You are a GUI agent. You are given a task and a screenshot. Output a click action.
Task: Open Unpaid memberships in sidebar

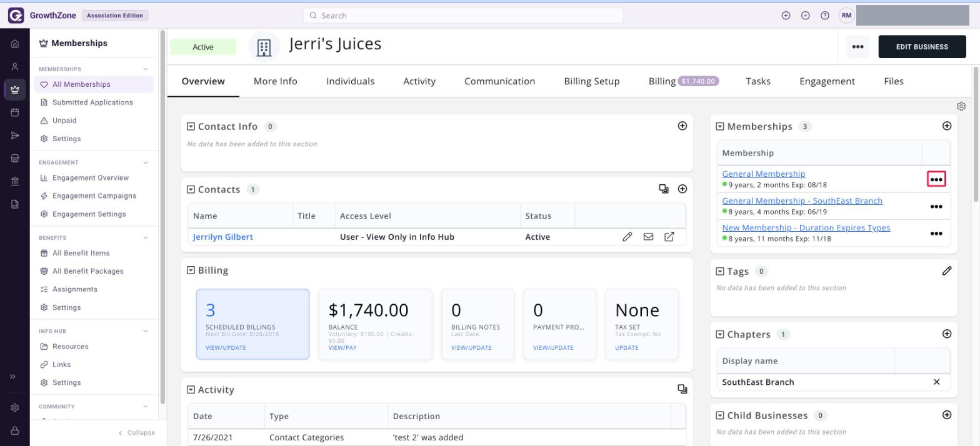point(64,121)
